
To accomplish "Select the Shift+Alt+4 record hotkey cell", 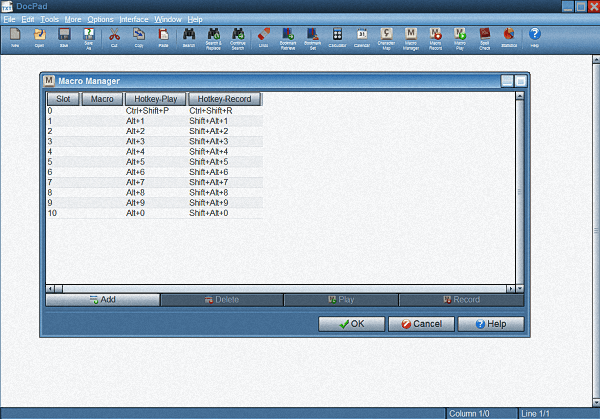I will pos(209,152).
